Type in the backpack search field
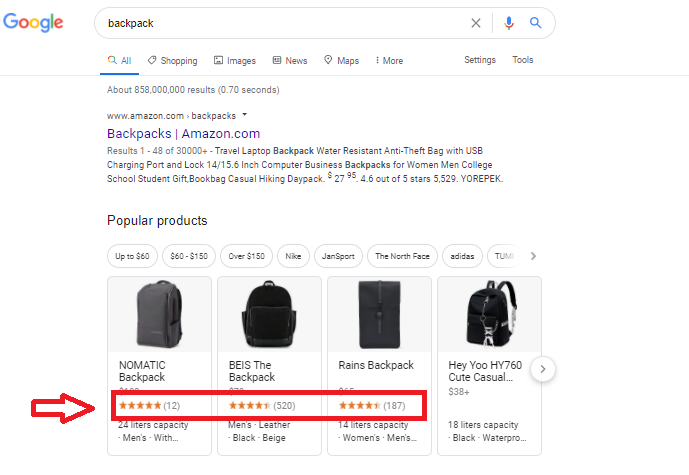 tap(280, 23)
